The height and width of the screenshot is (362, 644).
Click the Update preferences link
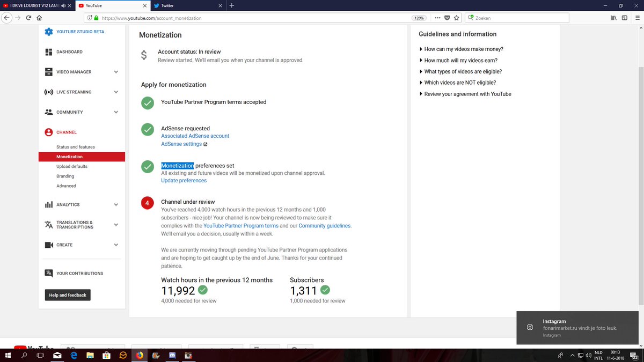pyautogui.click(x=184, y=181)
